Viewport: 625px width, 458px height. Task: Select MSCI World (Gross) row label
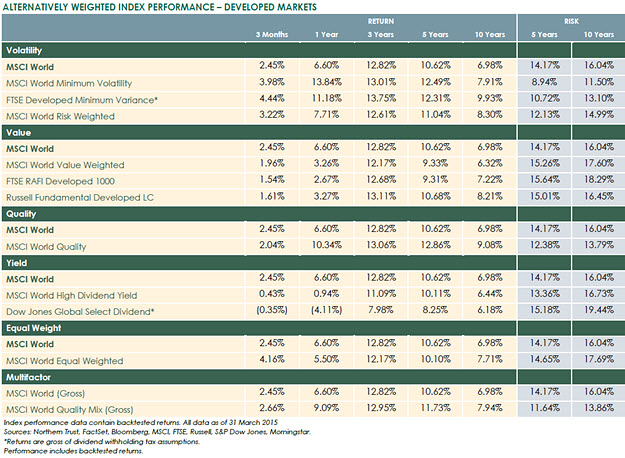point(45,393)
